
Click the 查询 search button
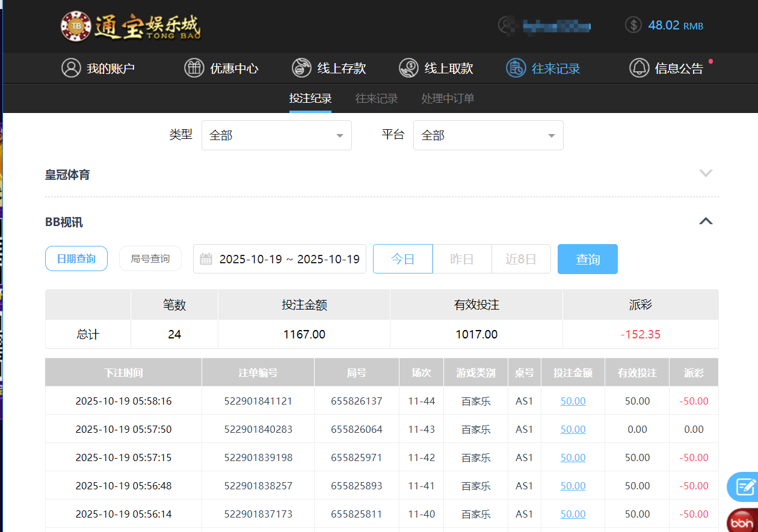click(587, 258)
